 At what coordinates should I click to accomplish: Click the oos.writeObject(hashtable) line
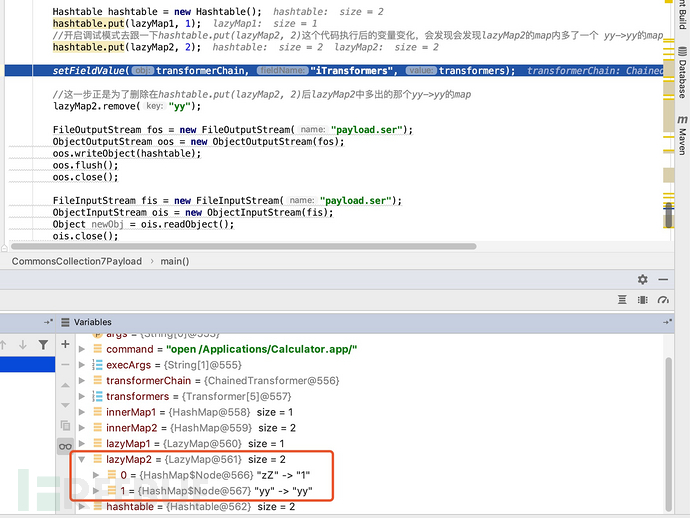click(127, 154)
